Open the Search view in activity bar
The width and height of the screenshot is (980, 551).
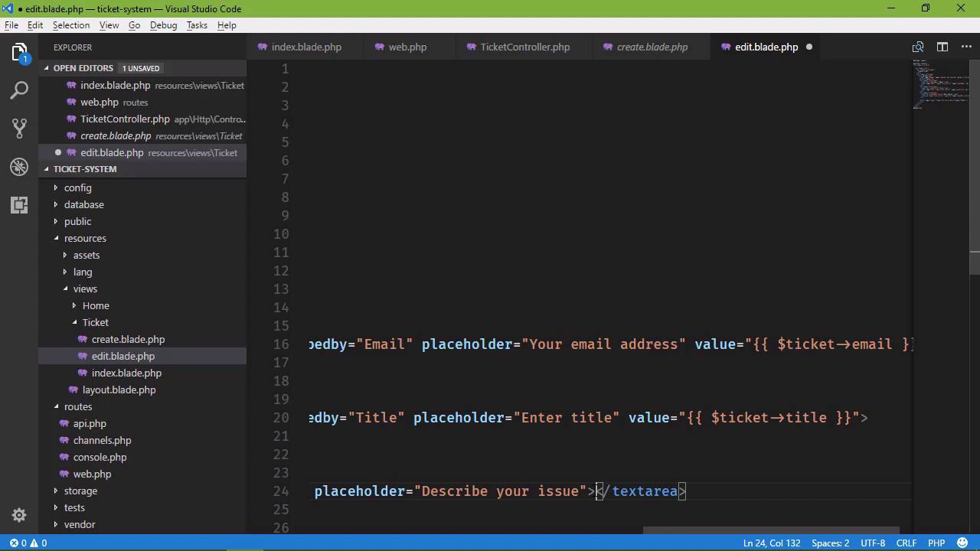pos(19,90)
